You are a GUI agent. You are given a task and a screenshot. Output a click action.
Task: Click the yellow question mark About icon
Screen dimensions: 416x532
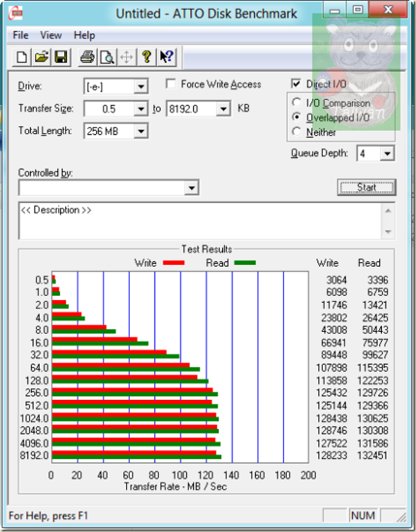coord(147,57)
